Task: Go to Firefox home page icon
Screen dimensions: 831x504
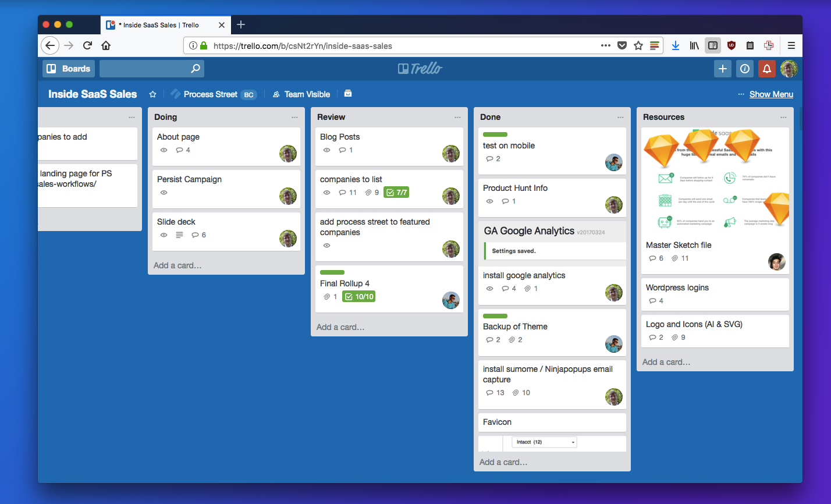Action: point(106,45)
